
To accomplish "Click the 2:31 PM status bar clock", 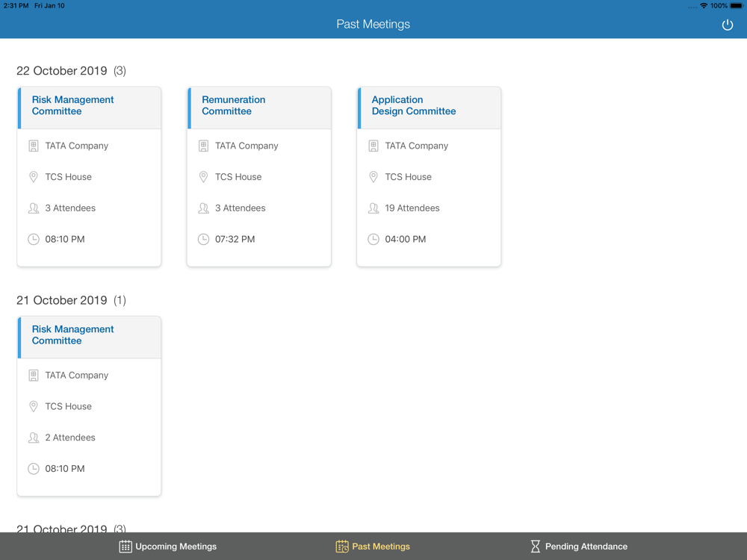I will (16, 6).
